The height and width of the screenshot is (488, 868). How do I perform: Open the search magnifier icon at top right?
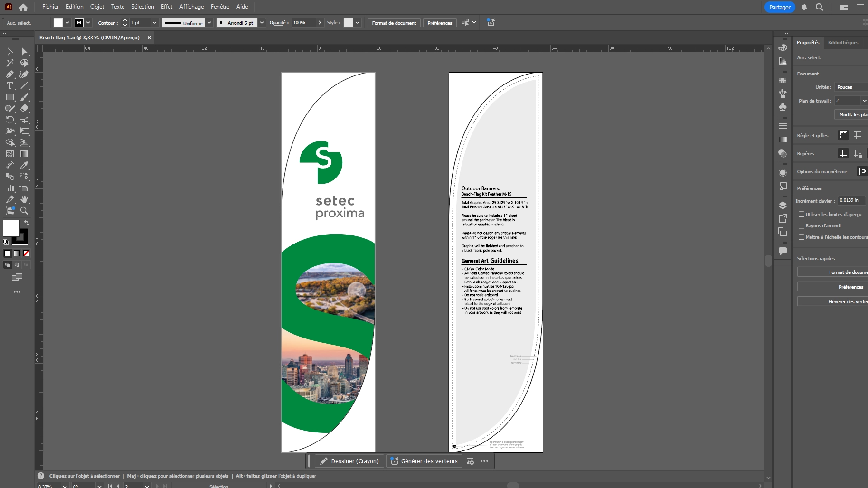click(x=819, y=7)
